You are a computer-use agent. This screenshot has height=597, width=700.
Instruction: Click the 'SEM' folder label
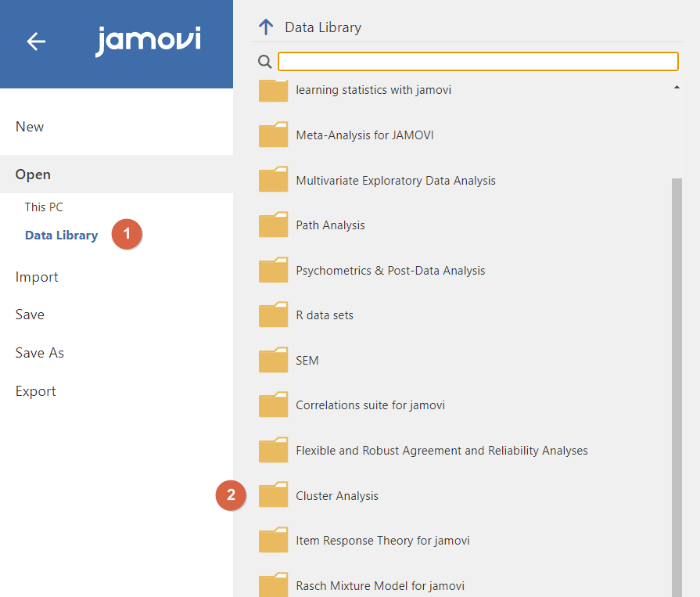pyautogui.click(x=307, y=361)
